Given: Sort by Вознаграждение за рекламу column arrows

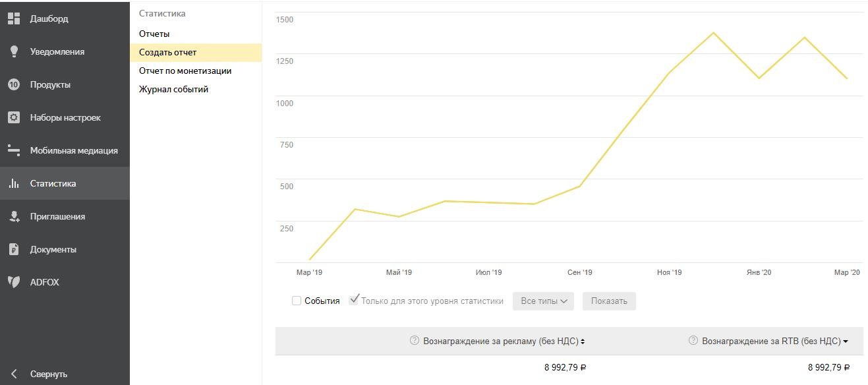Looking at the screenshot, I should (x=583, y=341).
